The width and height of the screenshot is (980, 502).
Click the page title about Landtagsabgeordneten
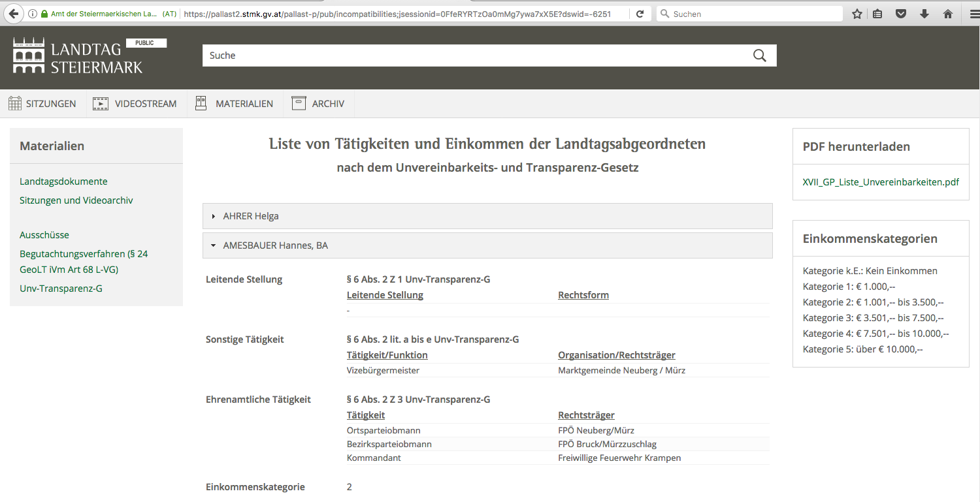[487, 144]
